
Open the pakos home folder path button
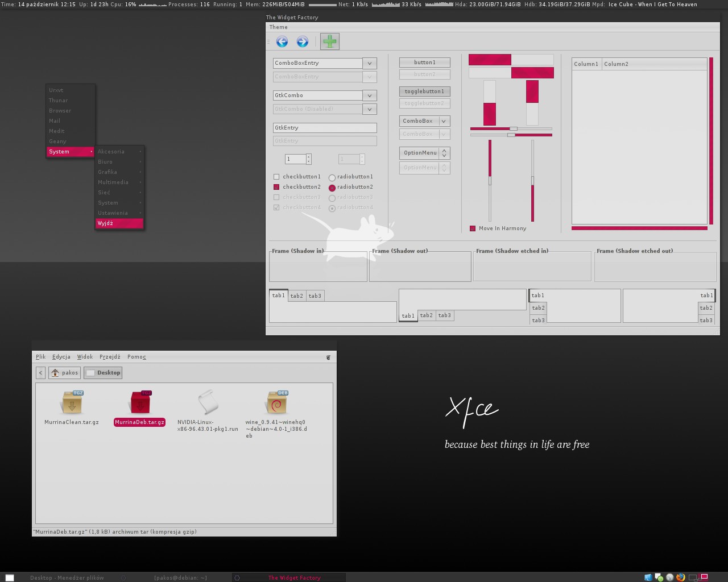64,373
